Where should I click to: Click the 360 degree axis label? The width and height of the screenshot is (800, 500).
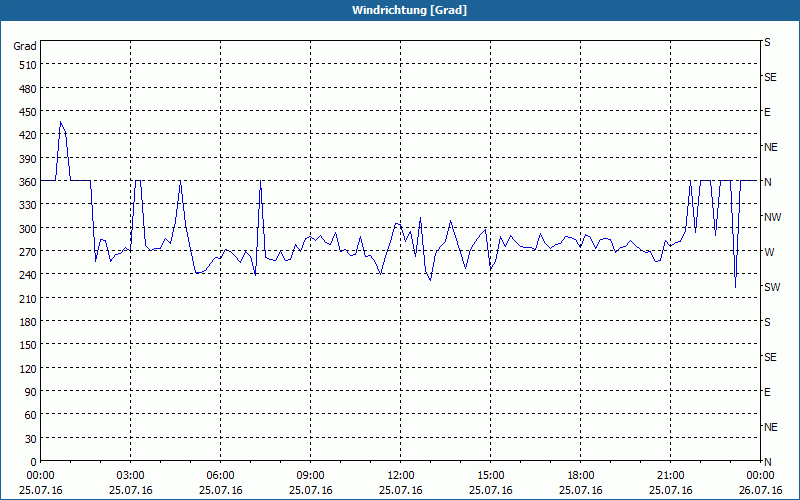point(29,182)
